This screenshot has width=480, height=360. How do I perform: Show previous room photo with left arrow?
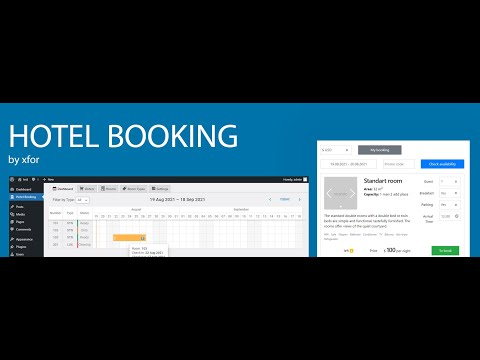[329, 193]
